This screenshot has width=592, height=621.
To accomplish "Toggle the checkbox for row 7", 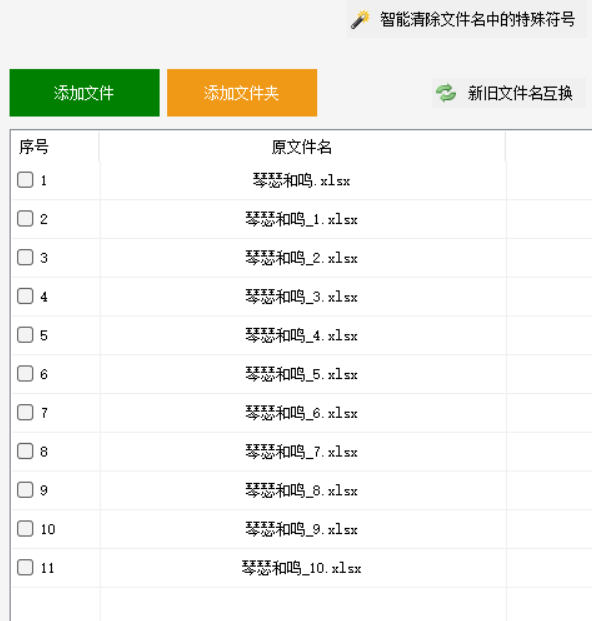I will click(25, 413).
